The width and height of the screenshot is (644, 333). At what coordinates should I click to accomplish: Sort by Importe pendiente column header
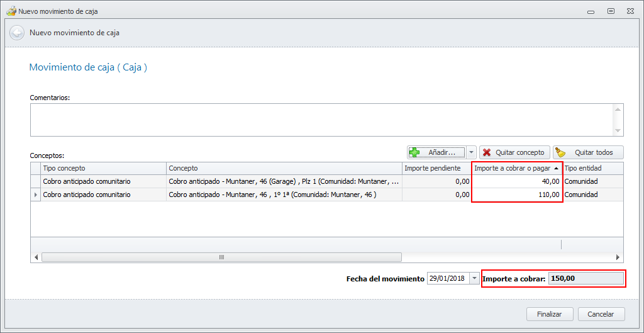436,168
